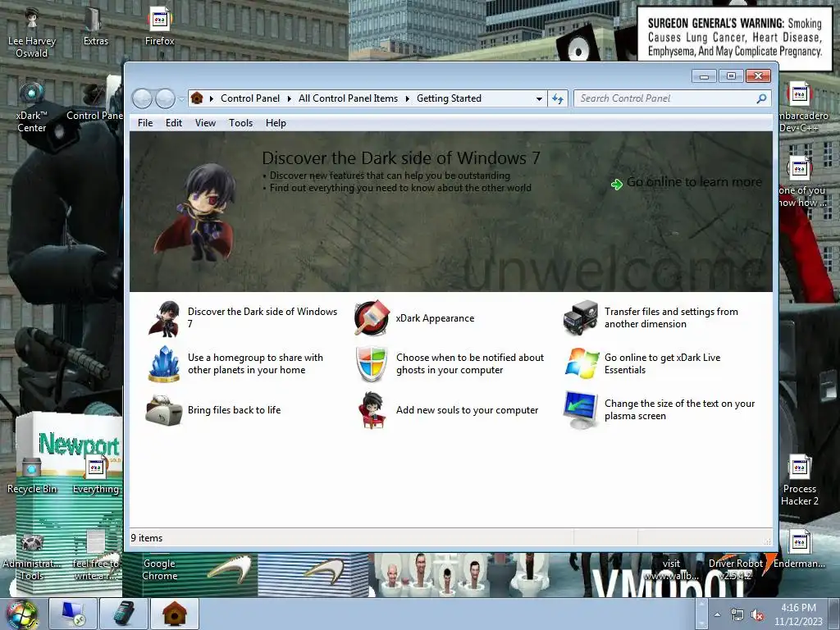Expand arrow after Control Panel breadcrumb
This screenshot has height=630, width=840.
point(290,98)
